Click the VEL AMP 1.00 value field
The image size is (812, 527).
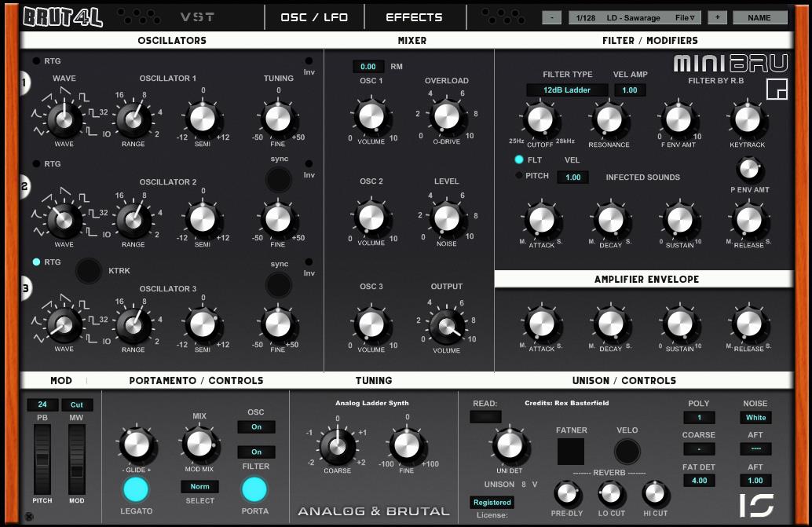[x=630, y=90]
